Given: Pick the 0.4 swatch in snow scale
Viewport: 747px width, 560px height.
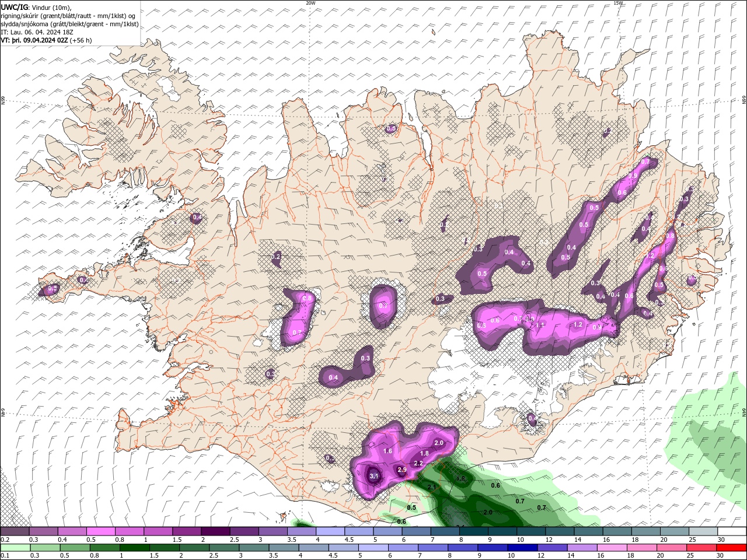Looking at the screenshot, I should coord(72,531).
